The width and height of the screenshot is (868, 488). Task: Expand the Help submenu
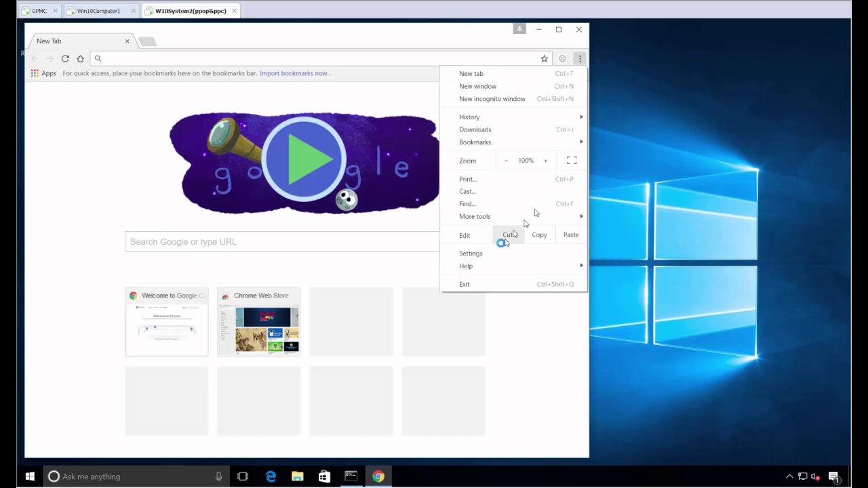click(x=513, y=266)
